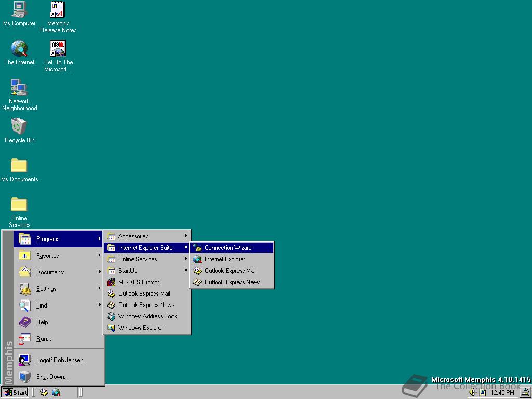The width and height of the screenshot is (532, 399).
Task: Choose Logoff Rob Jansen... from Start menu
Action: pyautogui.click(x=59, y=360)
